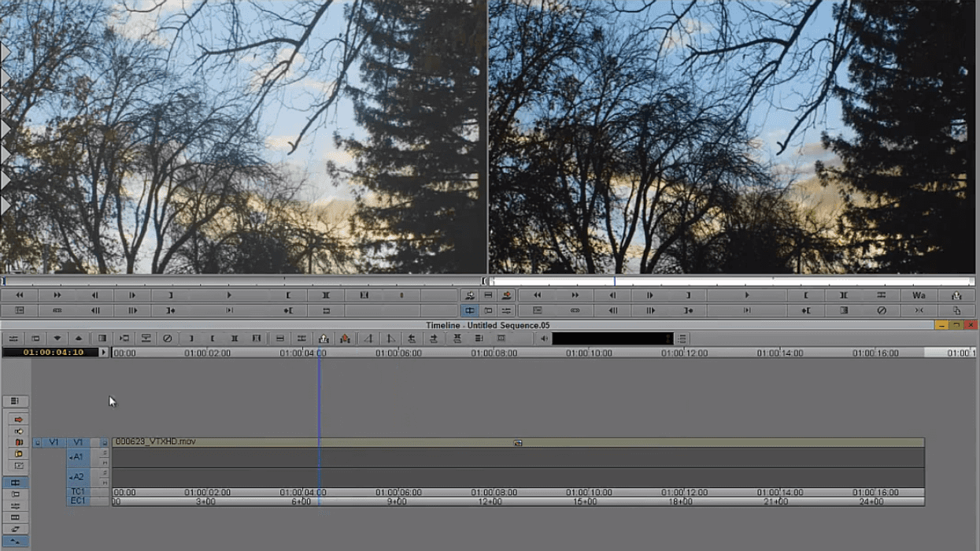The width and height of the screenshot is (980, 551).
Task: Mute audio using the meter speaker icon
Action: [x=544, y=338]
